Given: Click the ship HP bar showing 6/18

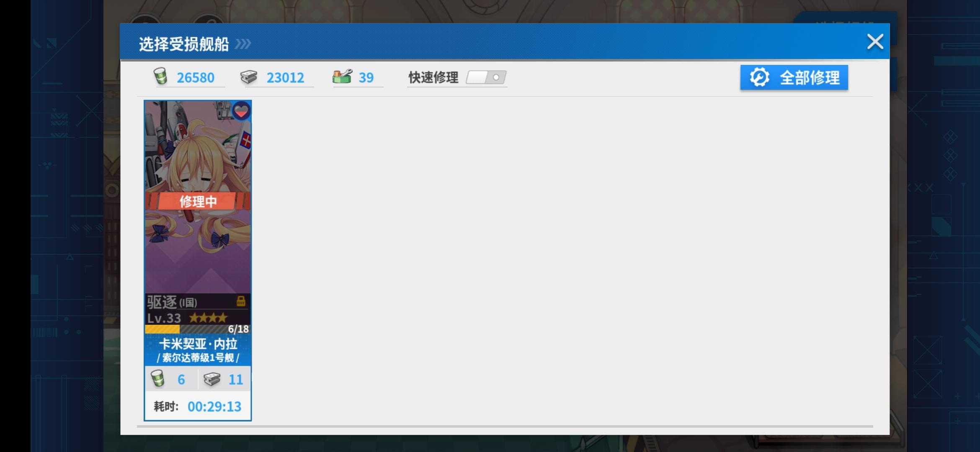Looking at the screenshot, I should coord(198,329).
